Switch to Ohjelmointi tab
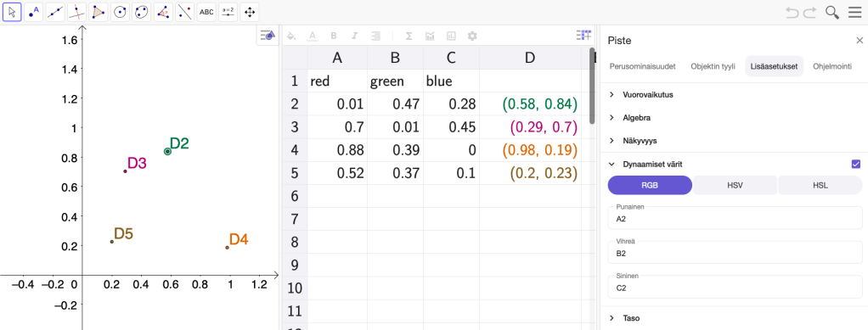 pos(832,66)
